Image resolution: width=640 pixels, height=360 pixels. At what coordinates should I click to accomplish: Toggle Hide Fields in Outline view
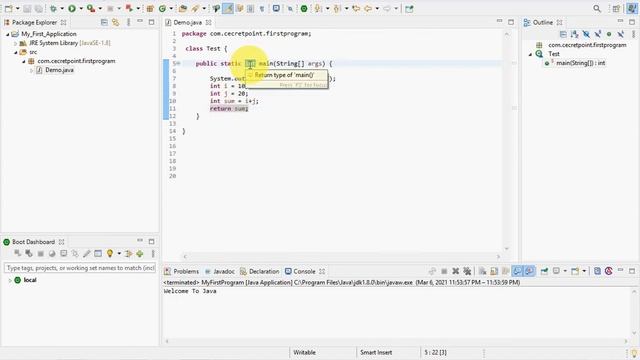click(586, 34)
